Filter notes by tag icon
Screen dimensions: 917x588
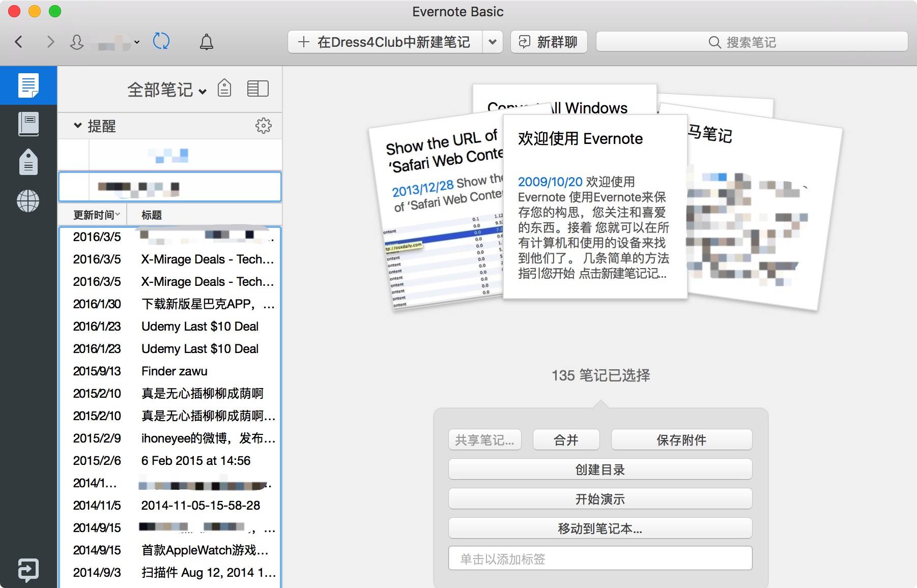pos(224,89)
